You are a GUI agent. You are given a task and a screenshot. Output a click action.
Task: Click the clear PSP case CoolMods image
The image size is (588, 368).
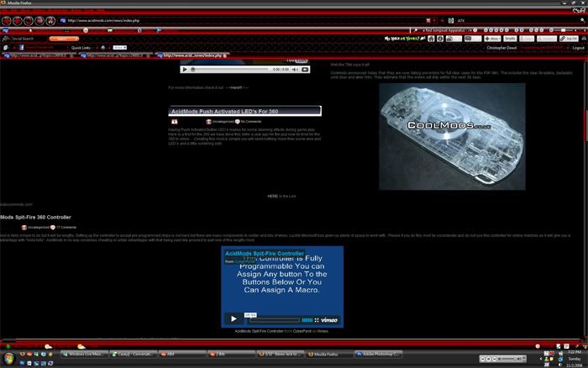click(x=452, y=137)
